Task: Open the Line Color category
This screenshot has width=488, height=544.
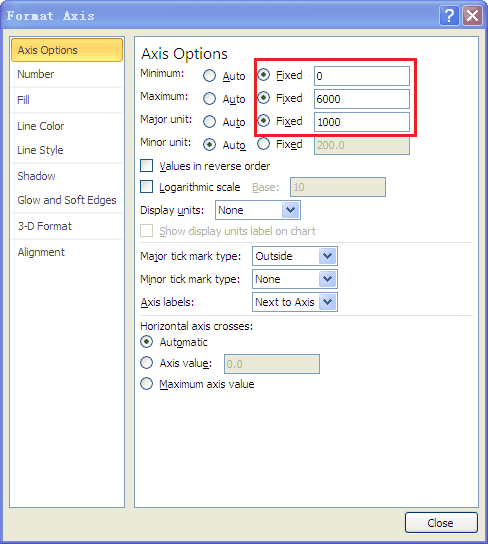Action: [x=67, y=126]
